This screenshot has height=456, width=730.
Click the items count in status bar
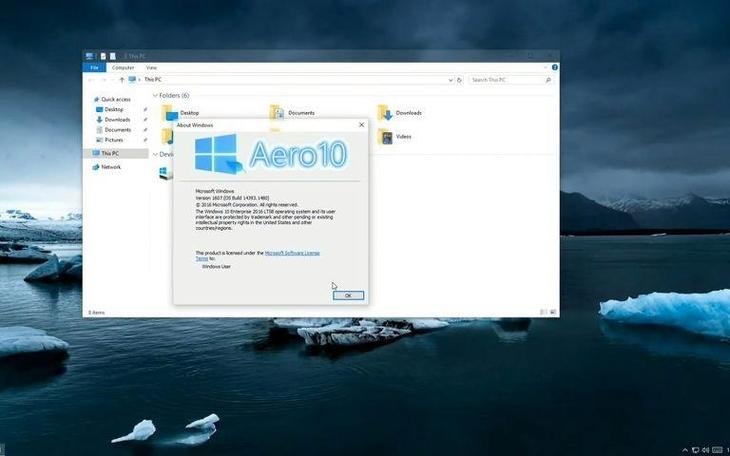point(96,313)
